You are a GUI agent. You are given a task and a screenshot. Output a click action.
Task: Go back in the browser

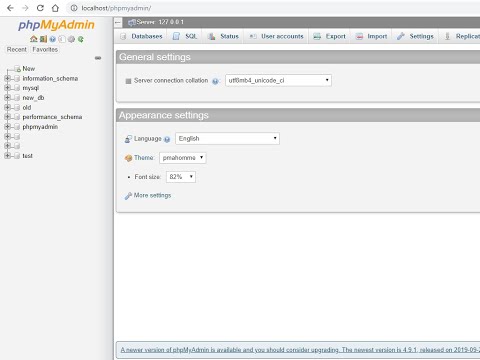click(x=10, y=8)
